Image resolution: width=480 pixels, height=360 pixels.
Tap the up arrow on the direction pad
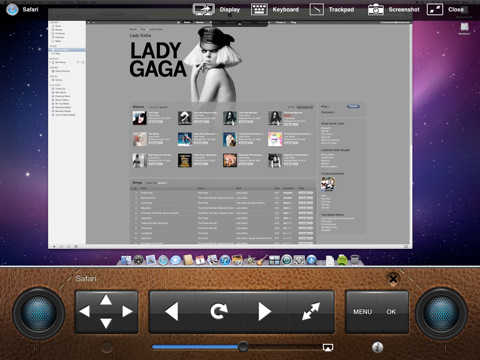[106, 300]
